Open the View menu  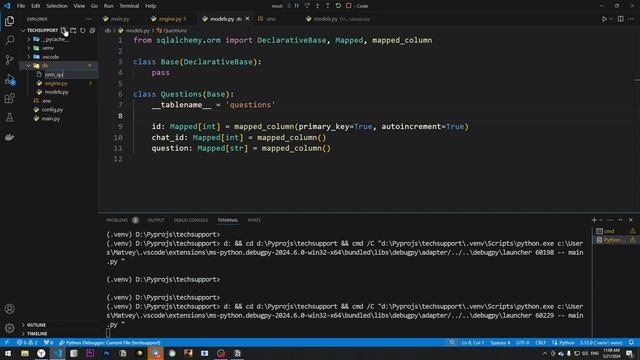(79, 6)
